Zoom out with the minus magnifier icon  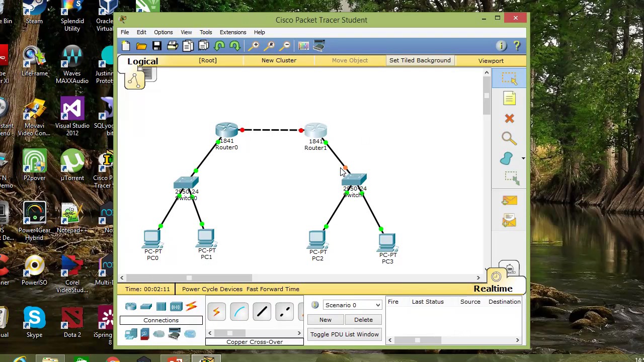click(x=285, y=46)
